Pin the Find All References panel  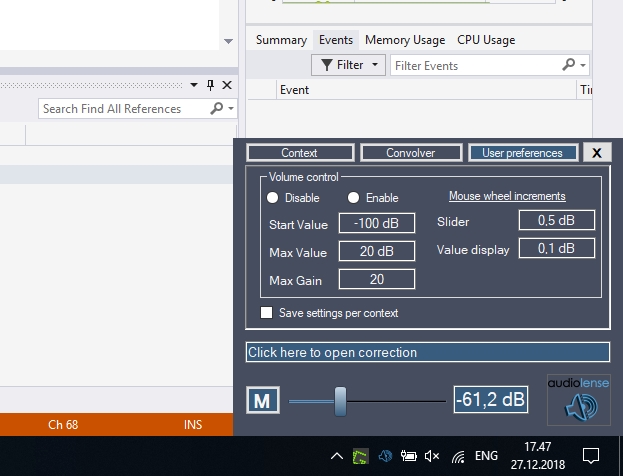coord(210,85)
